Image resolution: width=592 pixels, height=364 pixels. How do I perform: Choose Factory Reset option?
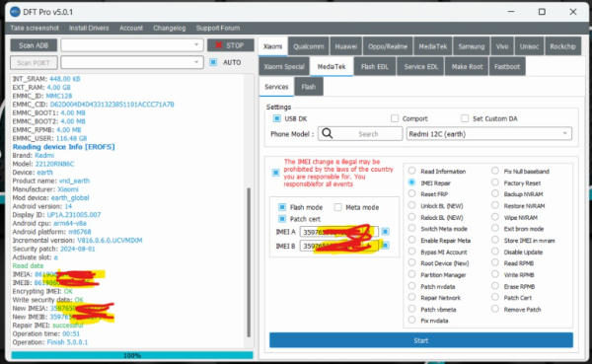495,182
